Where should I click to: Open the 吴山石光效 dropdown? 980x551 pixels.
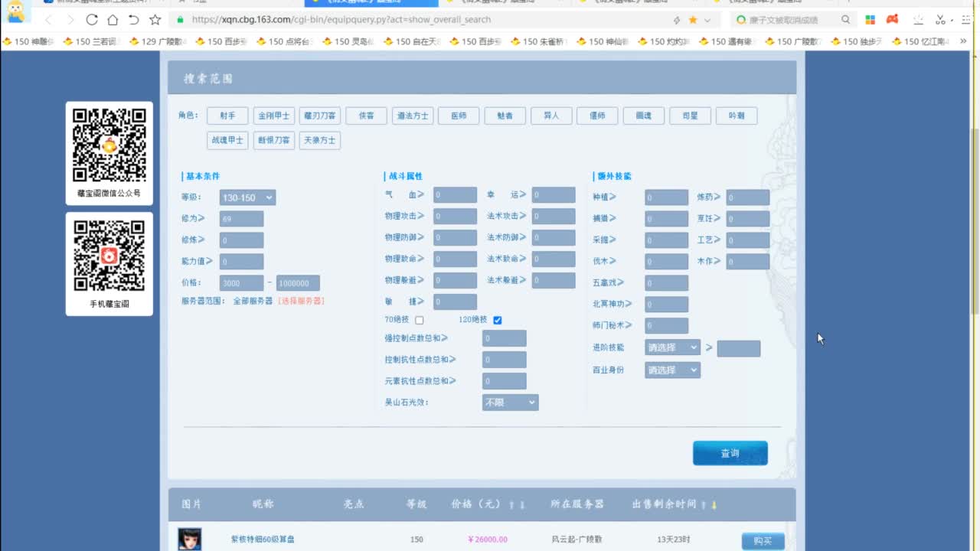510,402
